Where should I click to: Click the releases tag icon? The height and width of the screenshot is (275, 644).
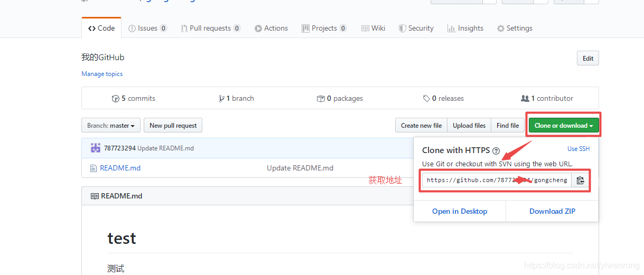(x=426, y=99)
